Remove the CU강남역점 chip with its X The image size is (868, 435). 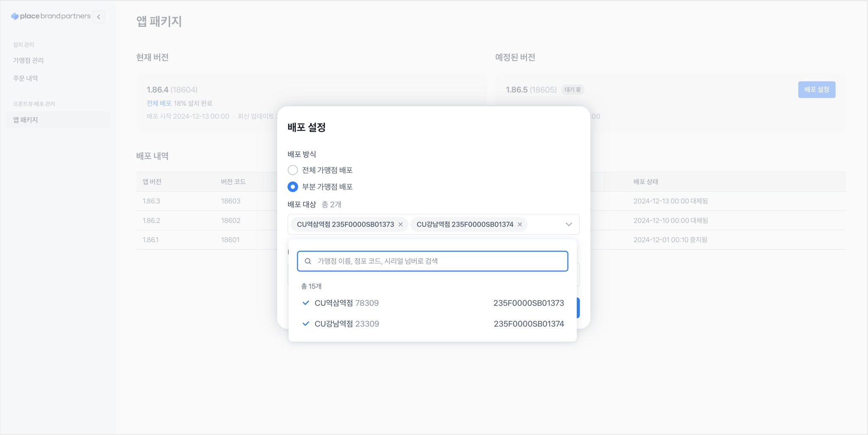pyautogui.click(x=520, y=224)
